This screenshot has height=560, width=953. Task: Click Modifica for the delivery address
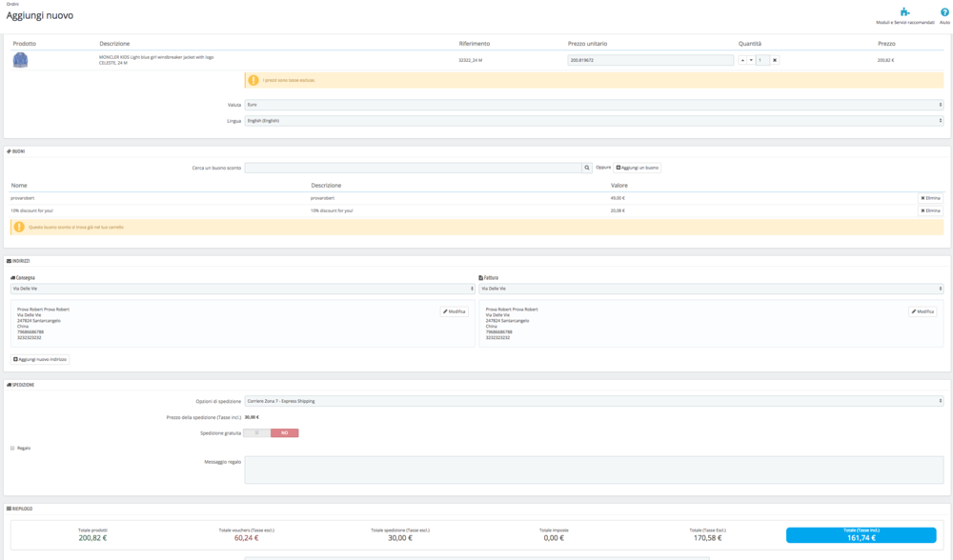click(454, 311)
